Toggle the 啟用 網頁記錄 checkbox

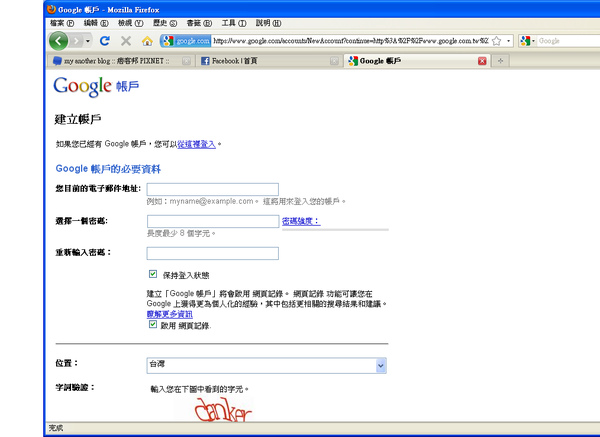(153, 324)
